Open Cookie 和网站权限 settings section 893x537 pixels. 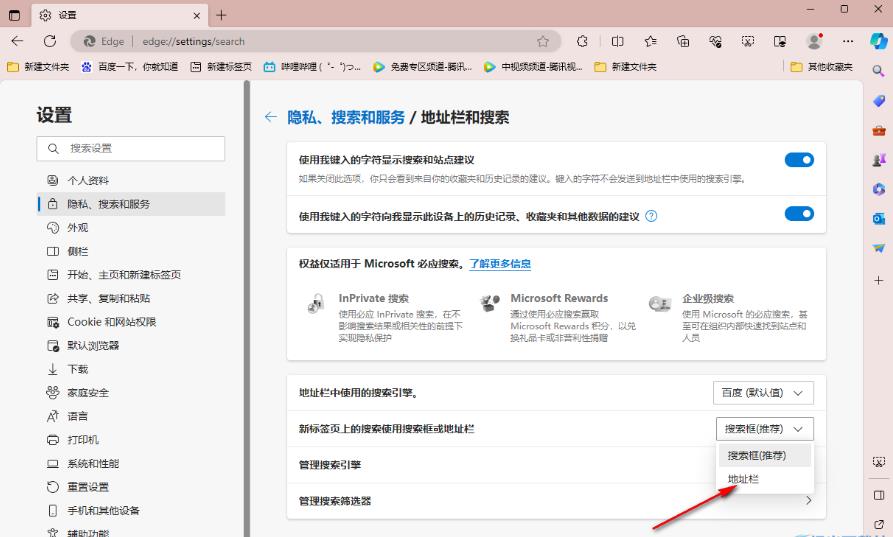131,322
